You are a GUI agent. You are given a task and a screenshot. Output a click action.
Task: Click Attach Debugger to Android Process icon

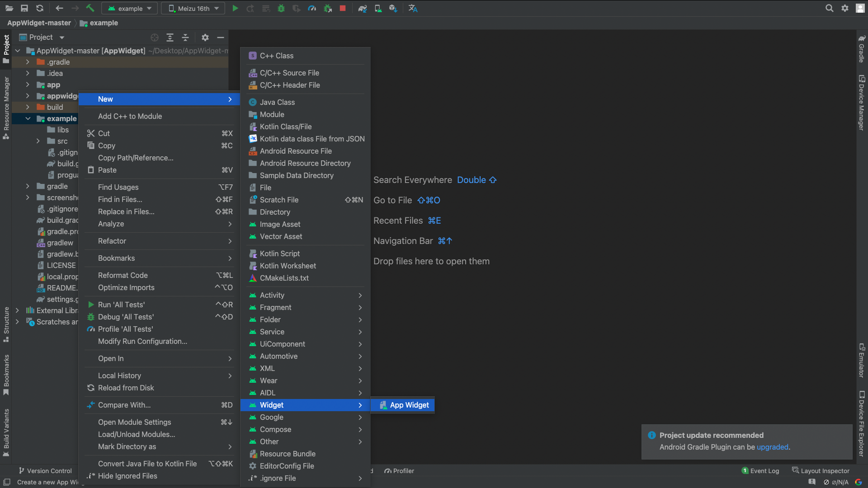pos(328,8)
